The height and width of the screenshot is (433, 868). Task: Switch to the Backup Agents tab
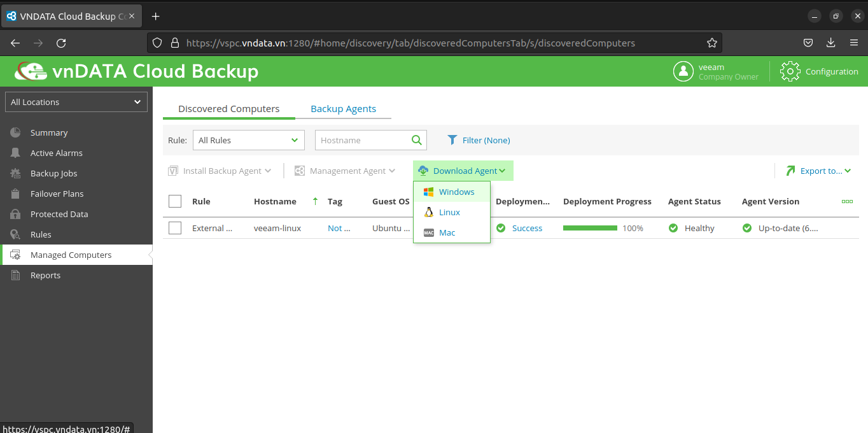343,109
